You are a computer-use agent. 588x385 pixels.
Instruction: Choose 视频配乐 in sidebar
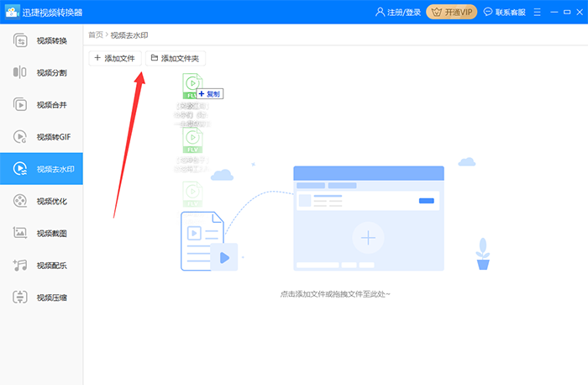(41, 266)
